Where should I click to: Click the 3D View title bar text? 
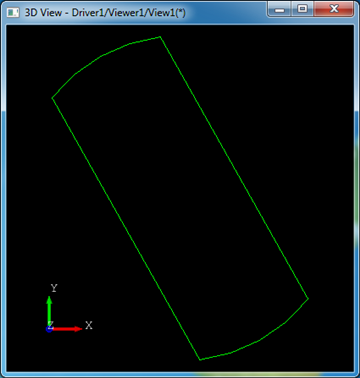pos(105,13)
